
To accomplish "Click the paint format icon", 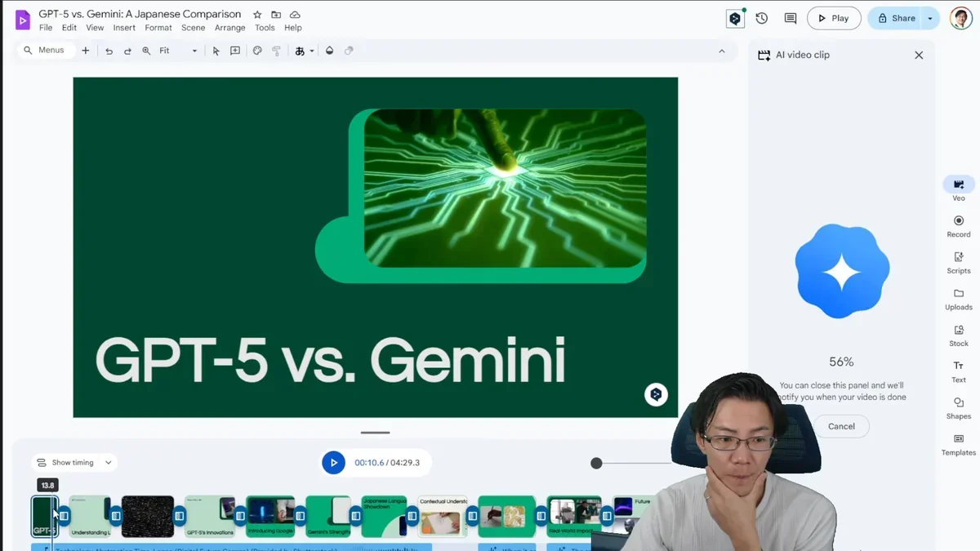I will tap(277, 51).
